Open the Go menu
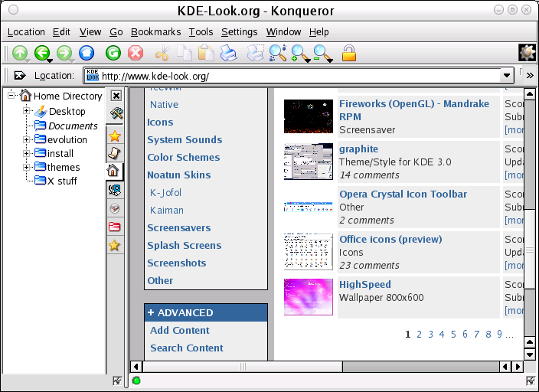The image size is (539, 392). point(116,32)
